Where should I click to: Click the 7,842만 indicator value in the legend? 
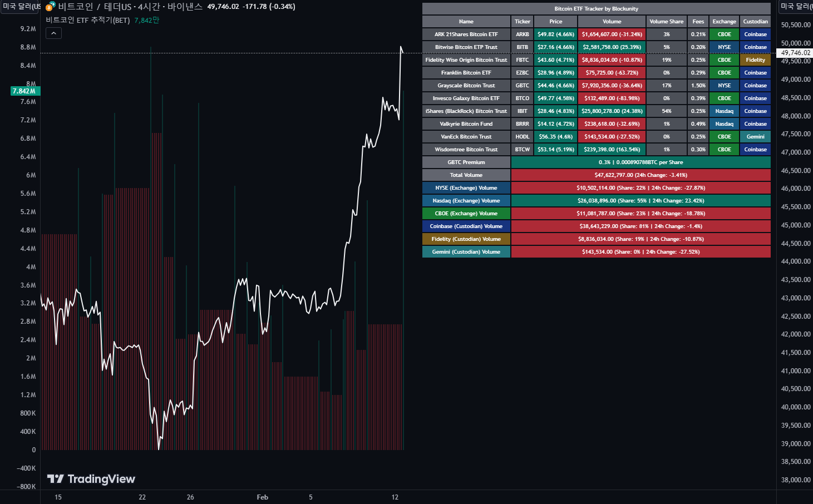click(x=147, y=20)
